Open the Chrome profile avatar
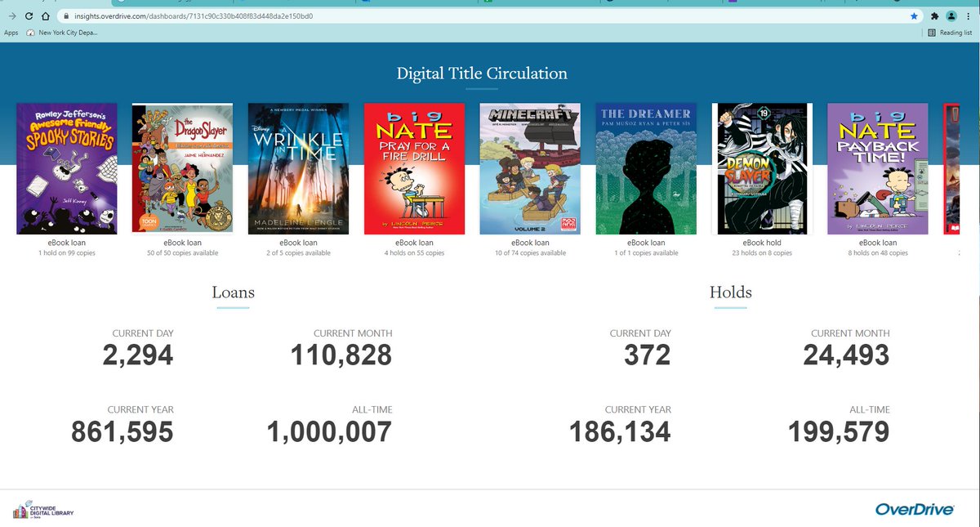 point(951,16)
